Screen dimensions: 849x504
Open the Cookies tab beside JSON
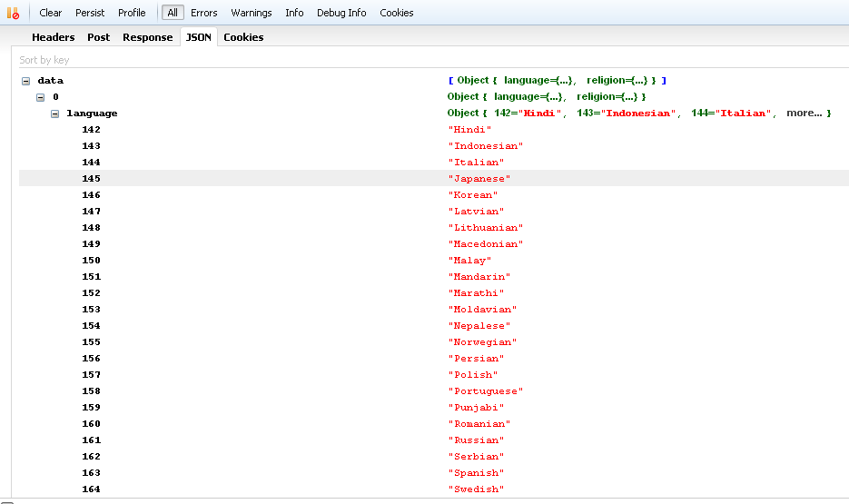(x=243, y=37)
